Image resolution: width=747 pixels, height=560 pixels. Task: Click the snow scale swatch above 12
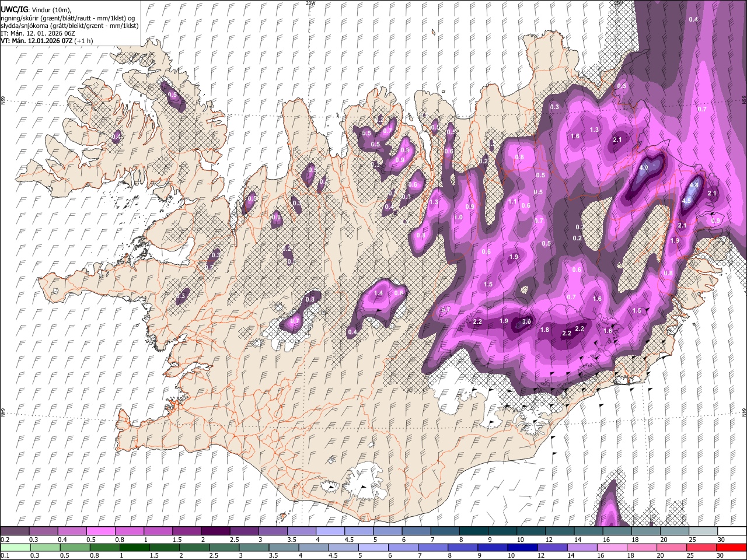coord(560,531)
